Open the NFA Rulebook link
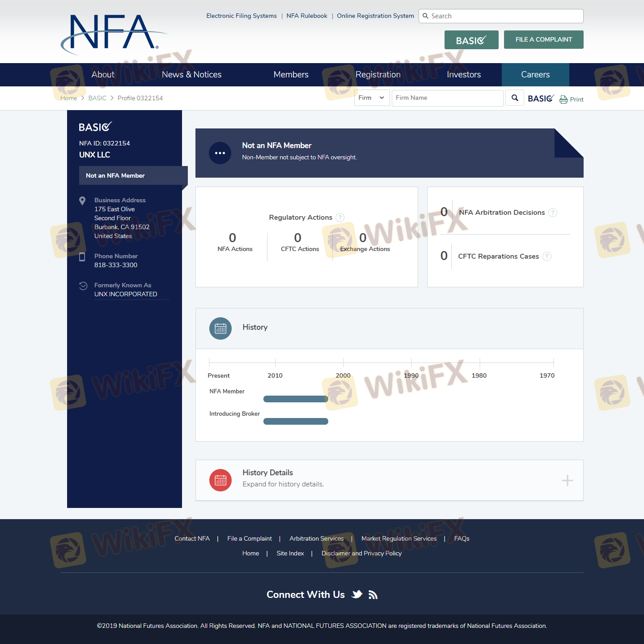 point(307,16)
